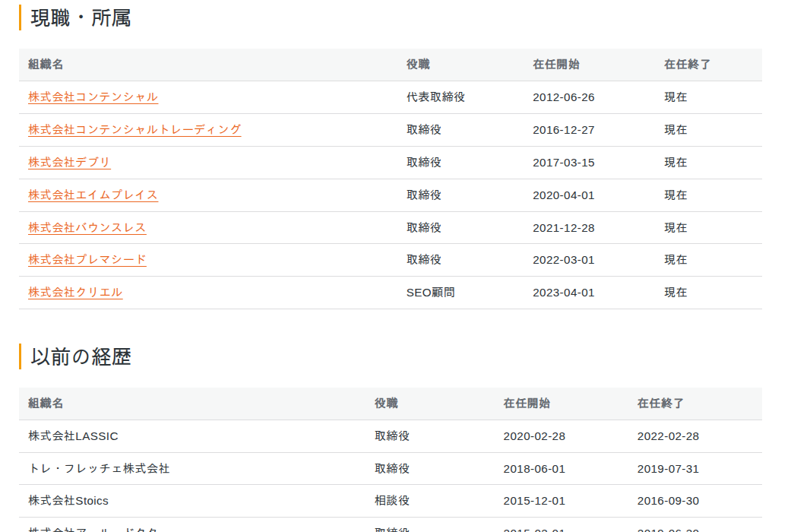Click 取締役 in the 株式会社デブリ row
791x532 pixels.
click(424, 163)
